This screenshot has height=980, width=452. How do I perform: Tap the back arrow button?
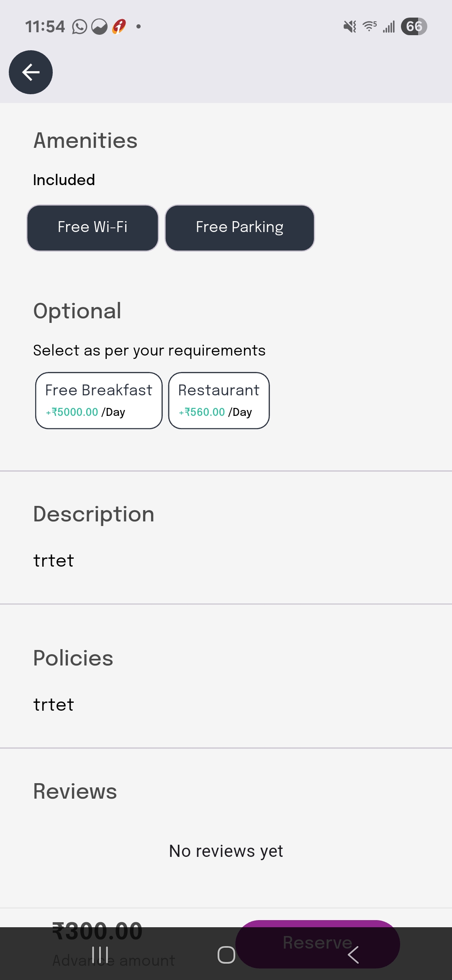[x=31, y=72]
